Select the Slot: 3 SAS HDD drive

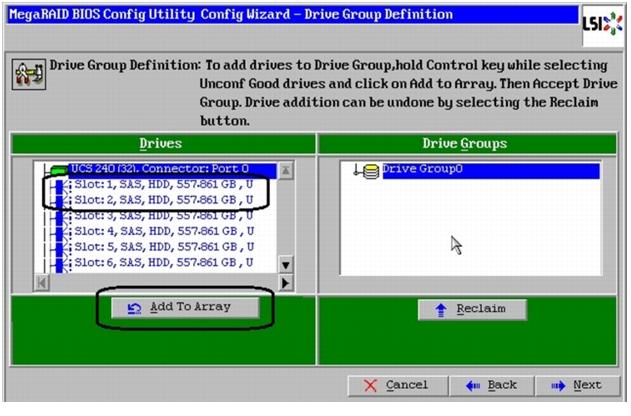[x=164, y=216]
